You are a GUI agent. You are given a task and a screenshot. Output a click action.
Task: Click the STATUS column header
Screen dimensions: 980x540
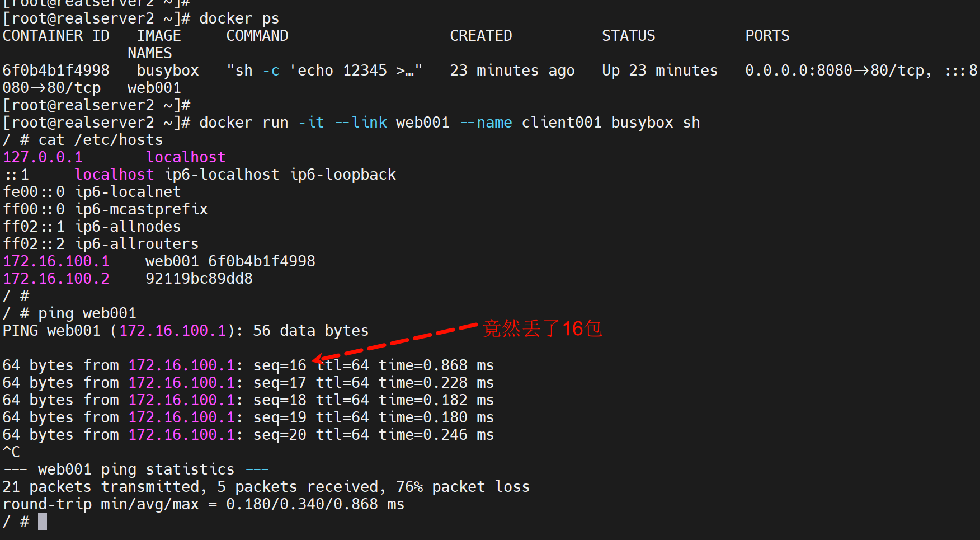pos(628,36)
